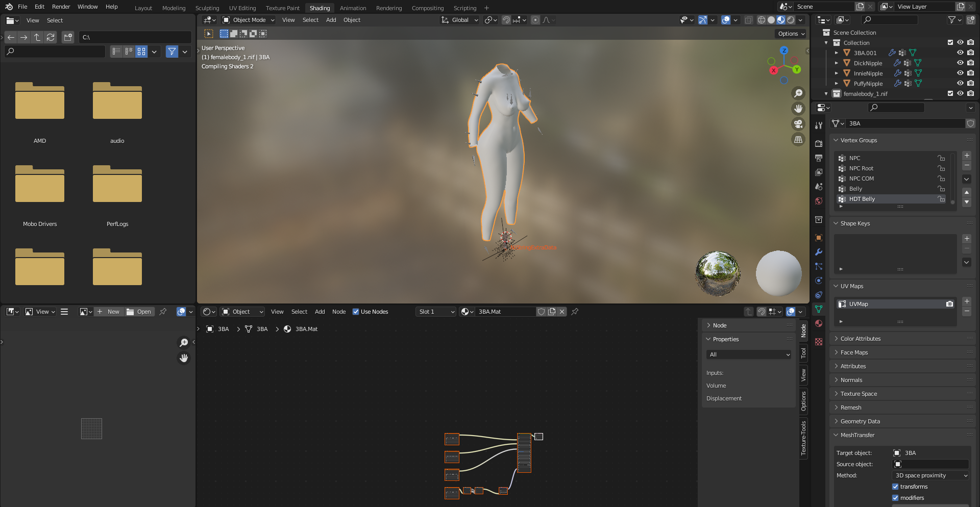Image resolution: width=980 pixels, height=507 pixels.
Task: Open the Object properties tab
Action: (x=819, y=238)
